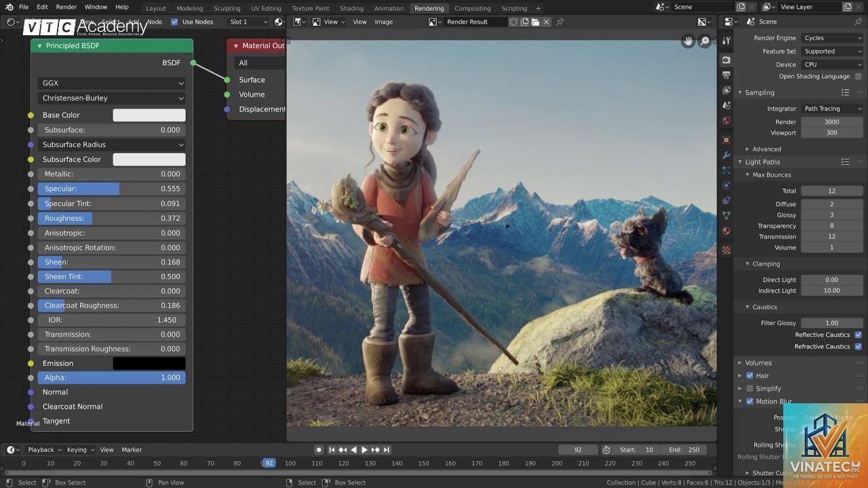Open the Object Data properties tab
Viewport: 868px width, 488px height.
click(726, 216)
